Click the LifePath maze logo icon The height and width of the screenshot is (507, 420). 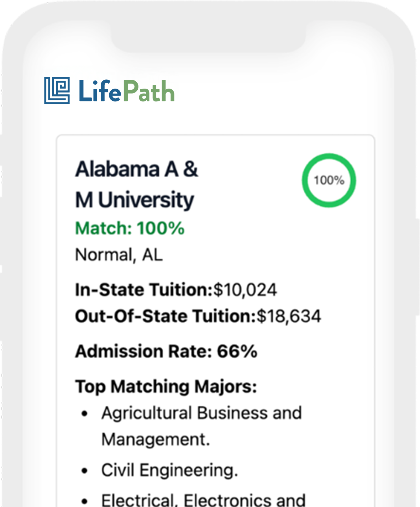tap(57, 90)
